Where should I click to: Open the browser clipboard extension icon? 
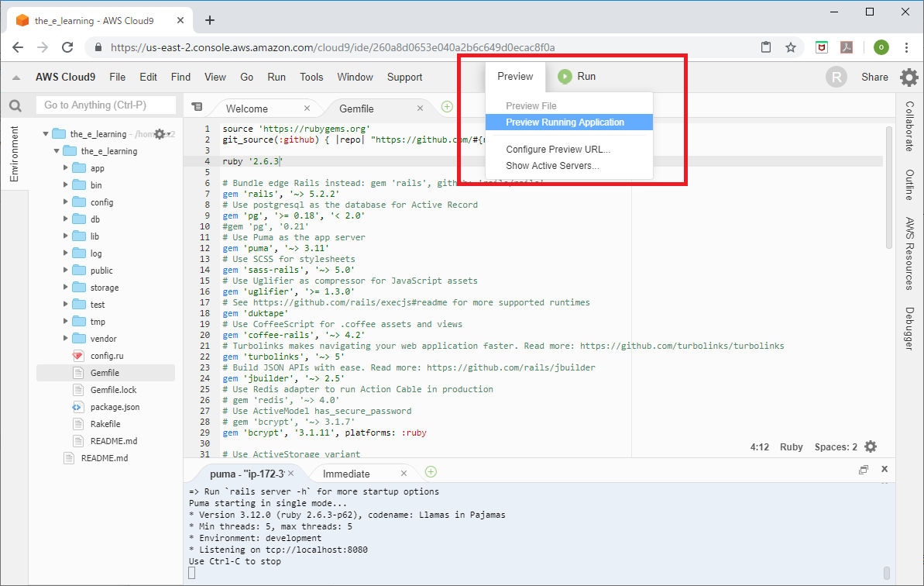pos(765,47)
